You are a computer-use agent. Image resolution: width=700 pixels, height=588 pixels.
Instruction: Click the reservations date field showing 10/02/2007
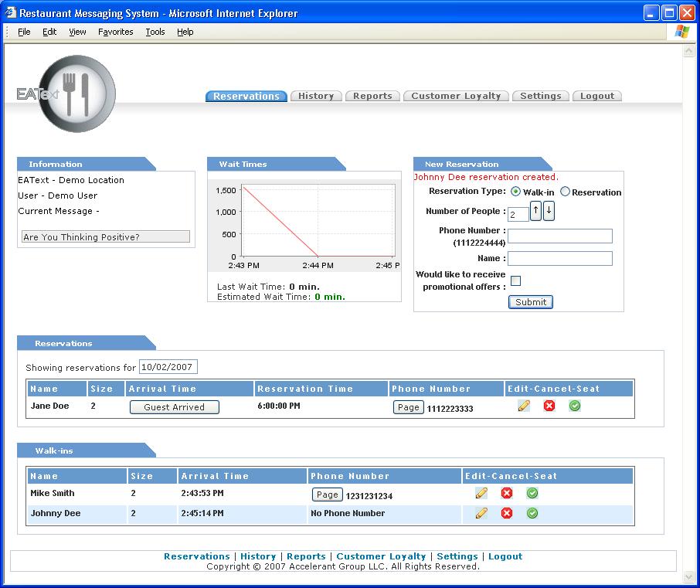point(168,367)
